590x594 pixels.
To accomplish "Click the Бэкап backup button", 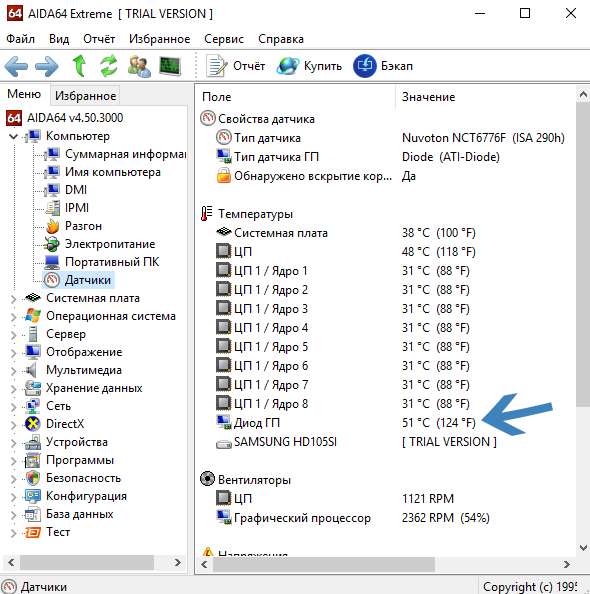I will 383,66.
